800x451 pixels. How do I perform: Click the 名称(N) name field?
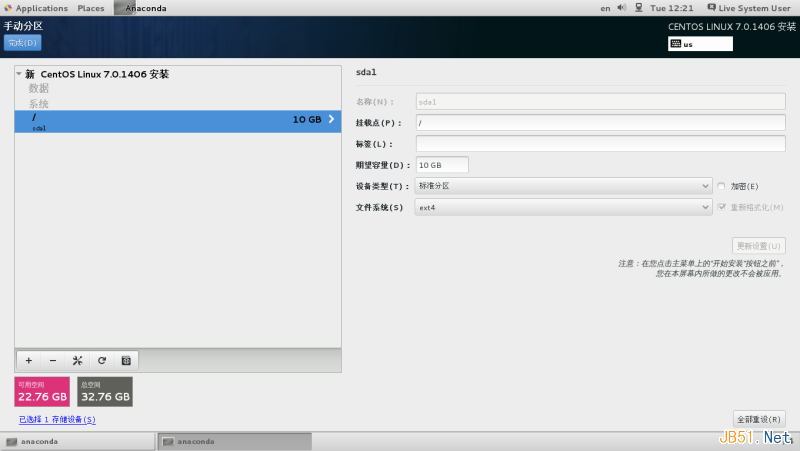601,102
